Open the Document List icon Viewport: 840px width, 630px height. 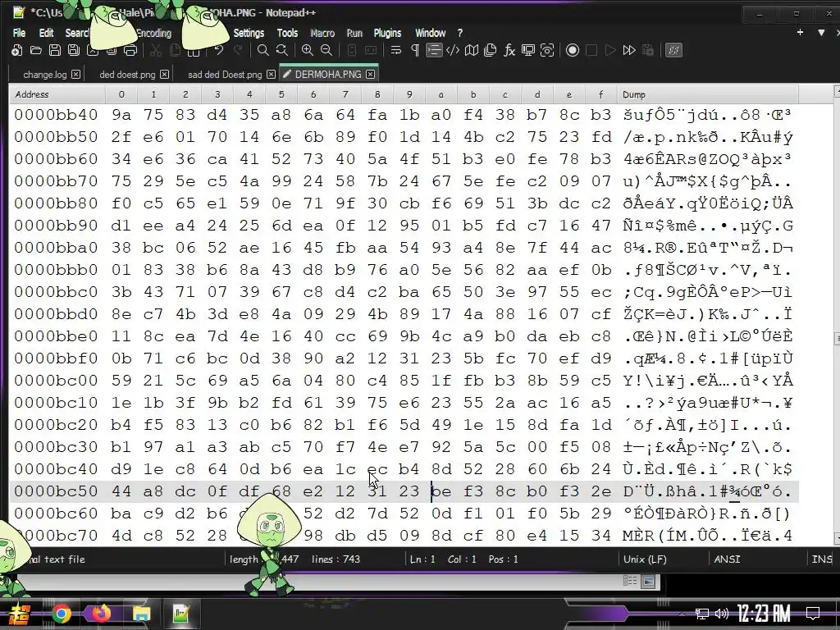pyautogui.click(x=491, y=50)
